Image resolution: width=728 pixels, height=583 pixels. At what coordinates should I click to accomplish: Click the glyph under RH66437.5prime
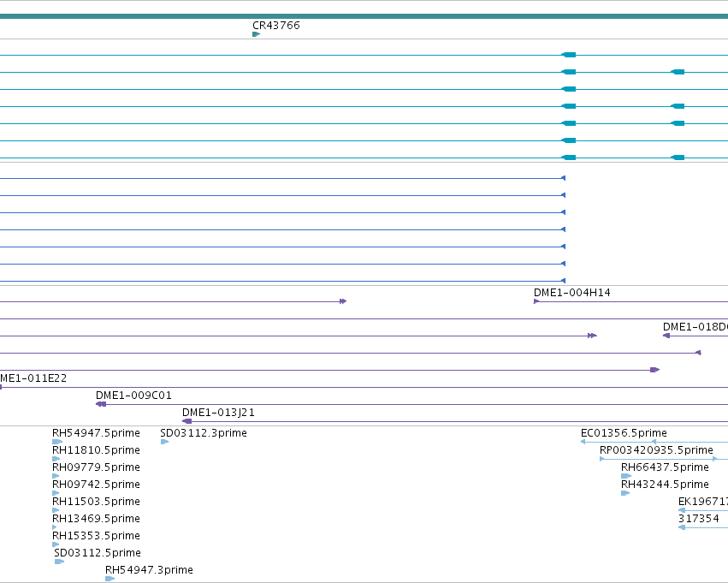pyautogui.click(x=626, y=476)
